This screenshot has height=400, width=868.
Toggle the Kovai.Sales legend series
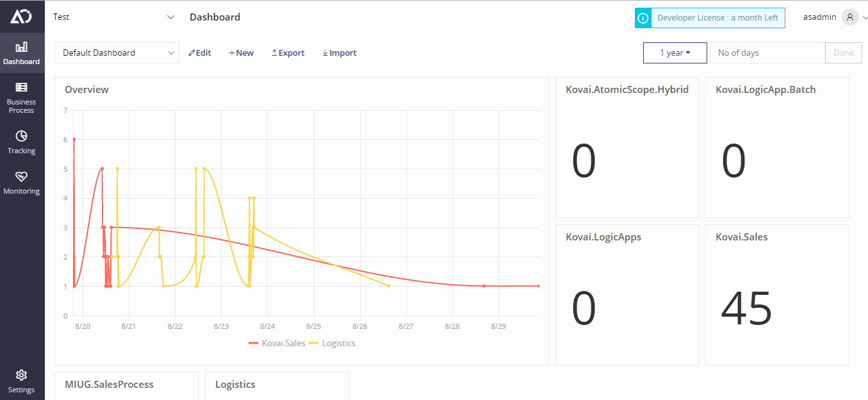277,344
